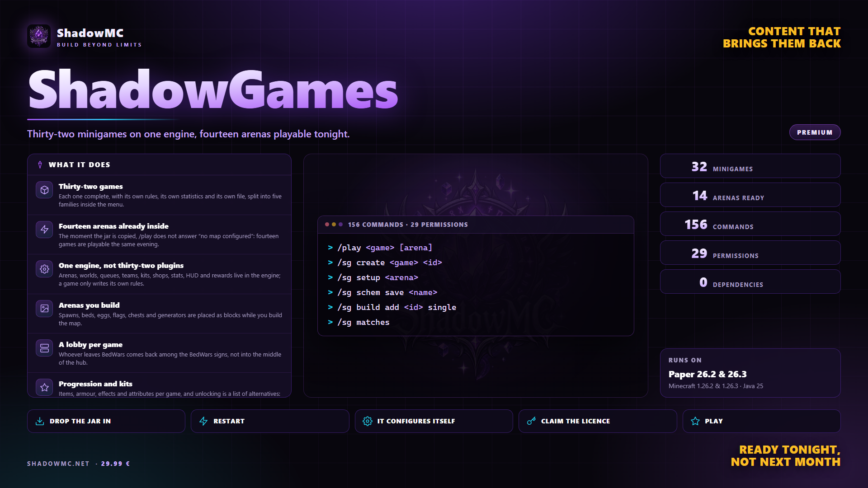Click the Thirty-two minigames tagline
This screenshot has height=488, width=868.
click(188, 134)
